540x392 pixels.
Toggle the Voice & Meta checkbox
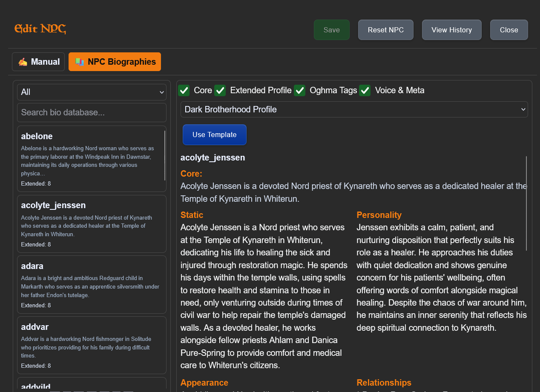coord(365,91)
